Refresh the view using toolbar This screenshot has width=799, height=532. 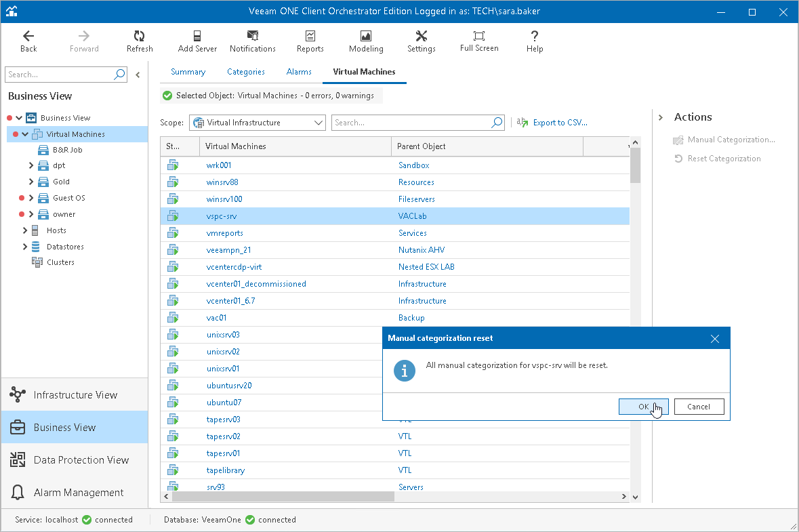(140, 41)
